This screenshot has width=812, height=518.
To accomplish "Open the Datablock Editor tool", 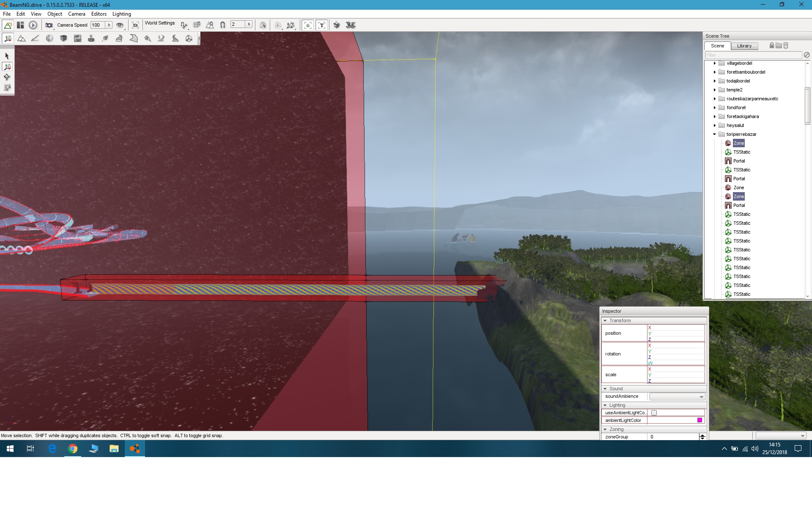I will 77,39.
